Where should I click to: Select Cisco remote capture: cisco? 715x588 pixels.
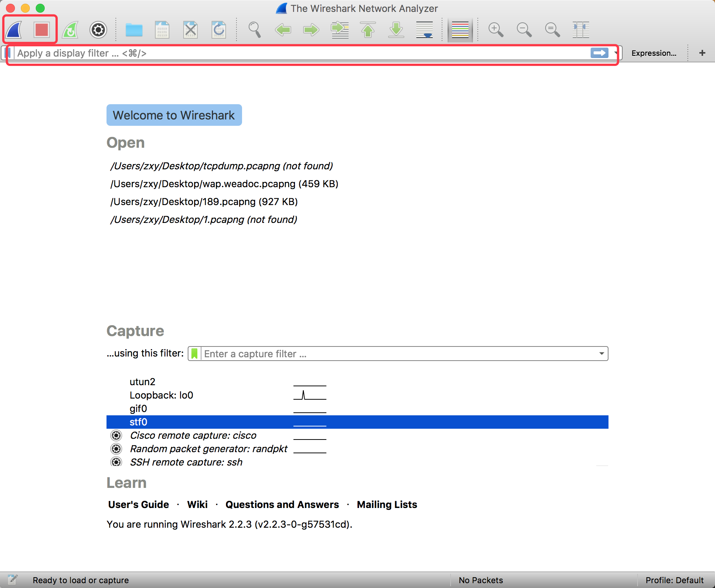pos(193,435)
